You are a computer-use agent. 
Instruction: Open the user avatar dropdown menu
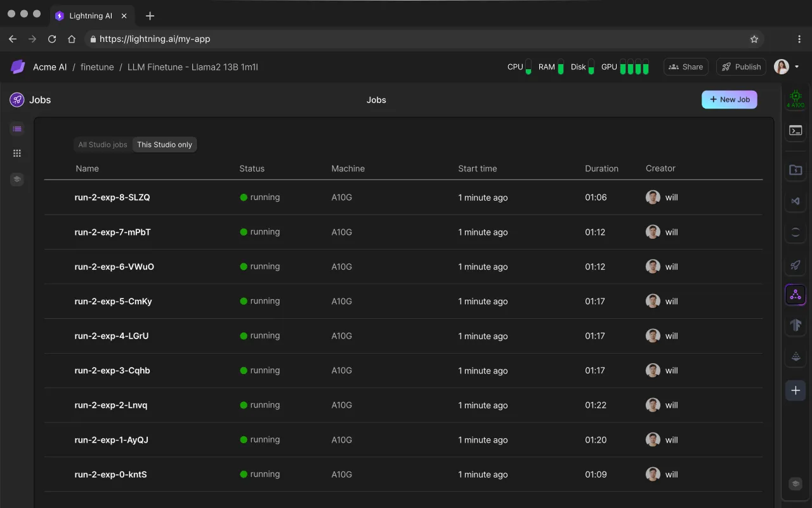(787, 67)
